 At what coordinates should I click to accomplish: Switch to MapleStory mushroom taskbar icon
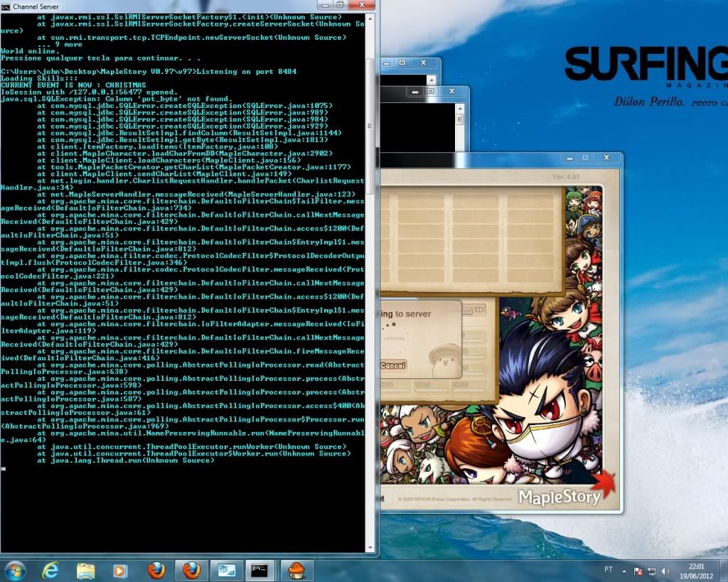[296, 570]
